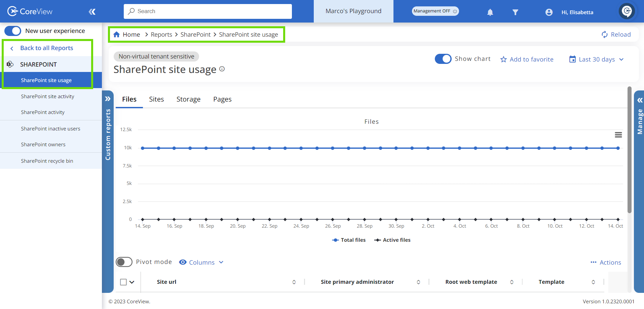644x309 pixels.
Task: Open the Actions menu
Action: point(606,262)
